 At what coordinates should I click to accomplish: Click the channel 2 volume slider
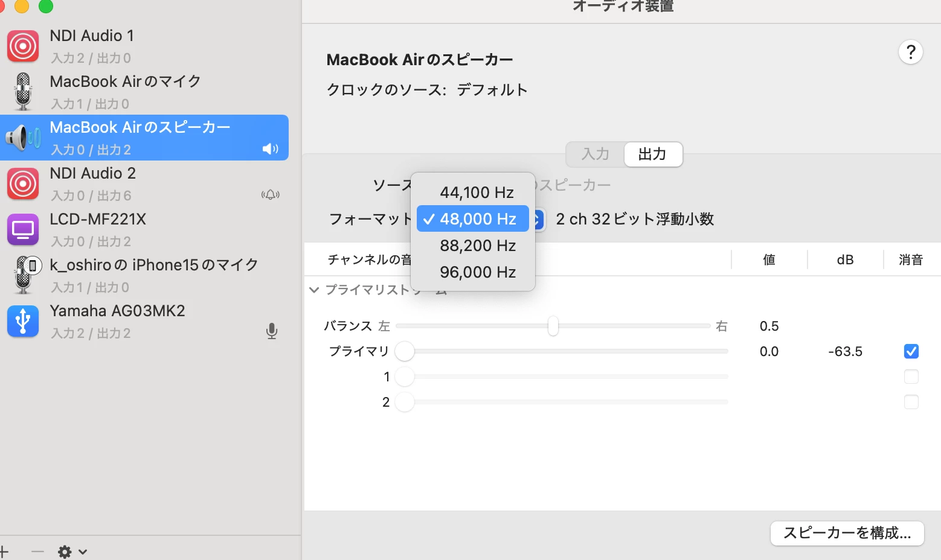[x=562, y=402]
